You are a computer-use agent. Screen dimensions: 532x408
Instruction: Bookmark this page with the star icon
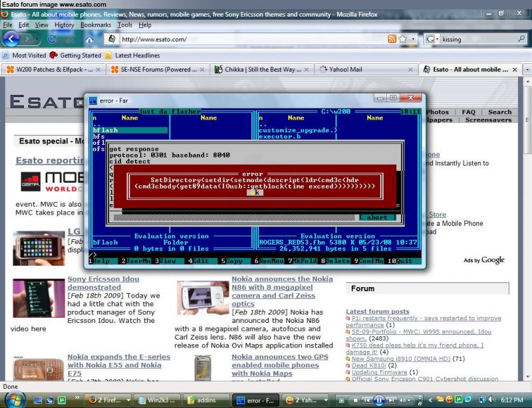point(403,39)
